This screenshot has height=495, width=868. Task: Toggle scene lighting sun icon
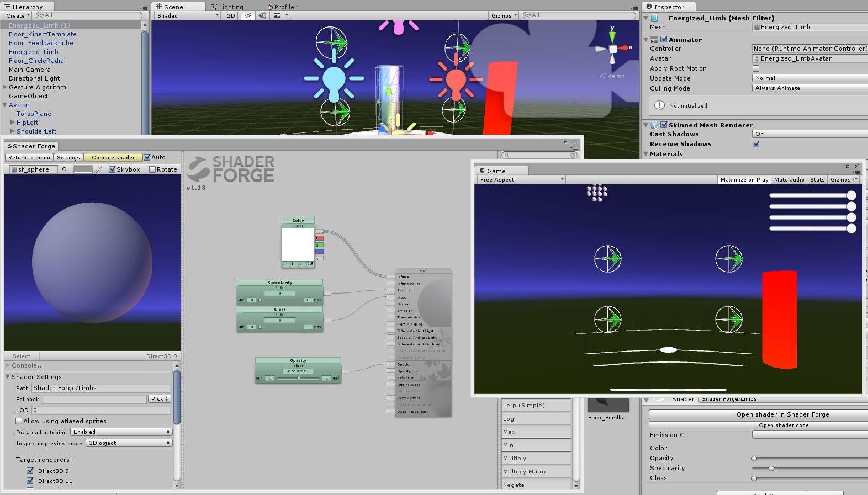coord(248,15)
